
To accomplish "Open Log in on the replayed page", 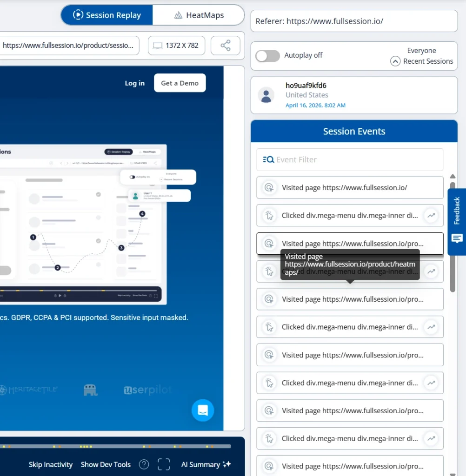I will pos(134,83).
